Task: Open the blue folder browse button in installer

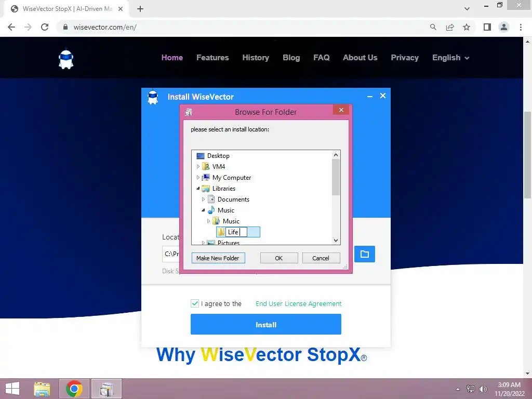Action: click(364, 254)
